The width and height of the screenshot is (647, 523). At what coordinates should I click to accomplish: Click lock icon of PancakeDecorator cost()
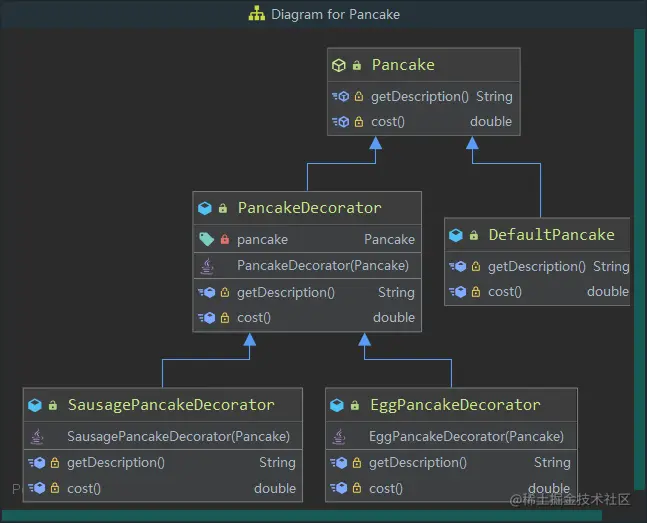coord(225,318)
